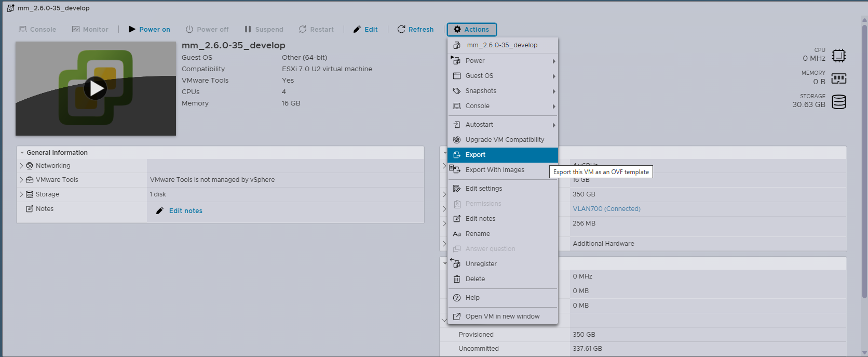The height and width of the screenshot is (357, 868).
Task: Select Delete menu entry
Action: coord(503,279)
